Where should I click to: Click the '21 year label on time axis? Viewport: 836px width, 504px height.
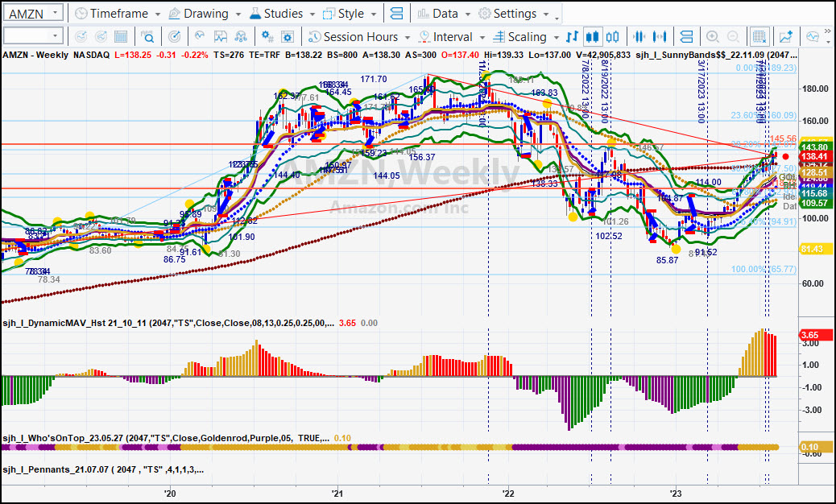pos(337,494)
